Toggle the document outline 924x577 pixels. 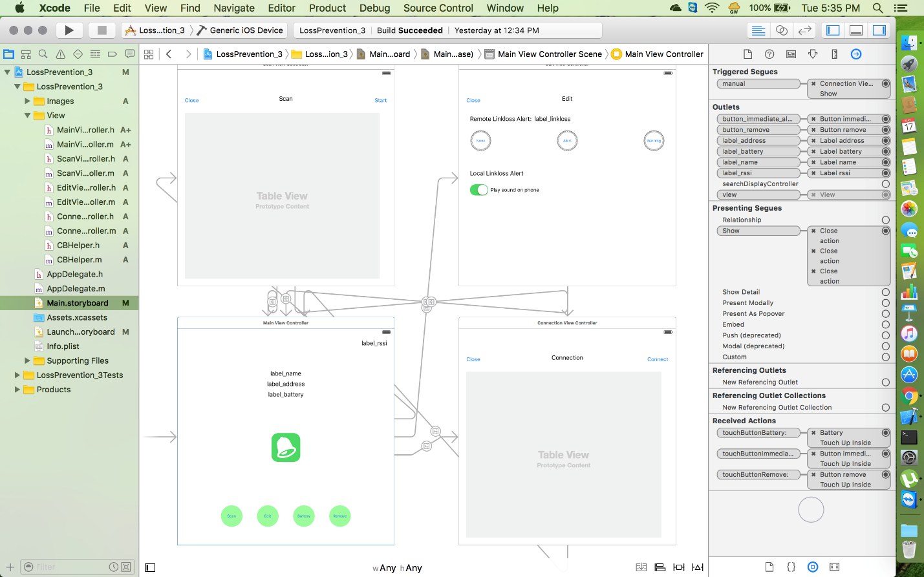tap(150, 567)
